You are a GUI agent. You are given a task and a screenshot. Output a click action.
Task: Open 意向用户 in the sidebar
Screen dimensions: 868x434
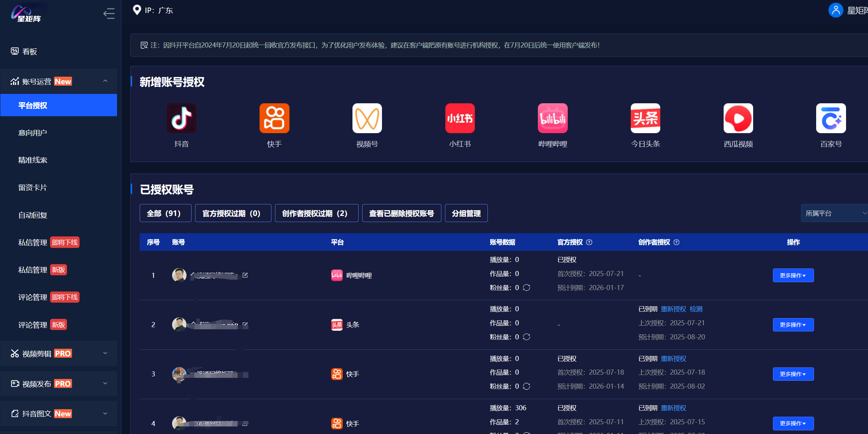(x=33, y=133)
